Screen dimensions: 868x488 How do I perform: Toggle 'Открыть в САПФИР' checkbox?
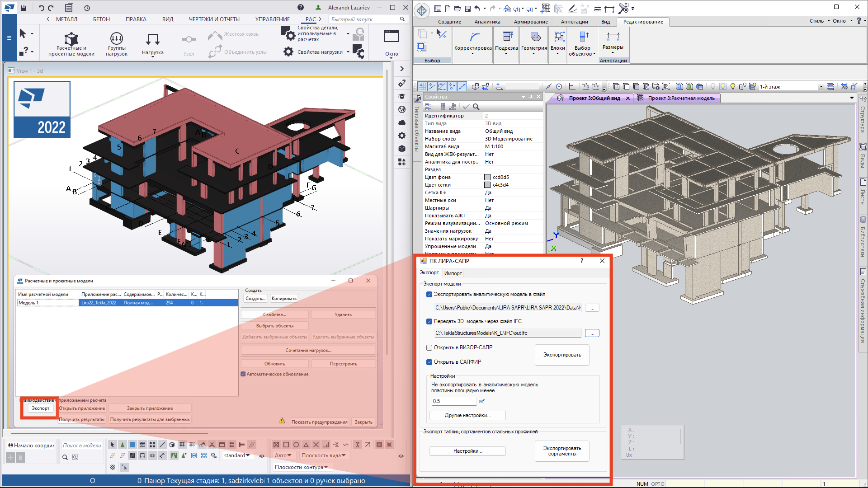click(429, 362)
